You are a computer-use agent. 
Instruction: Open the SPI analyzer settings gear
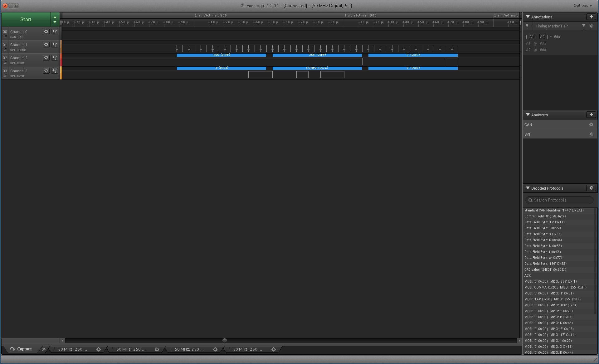(592, 134)
